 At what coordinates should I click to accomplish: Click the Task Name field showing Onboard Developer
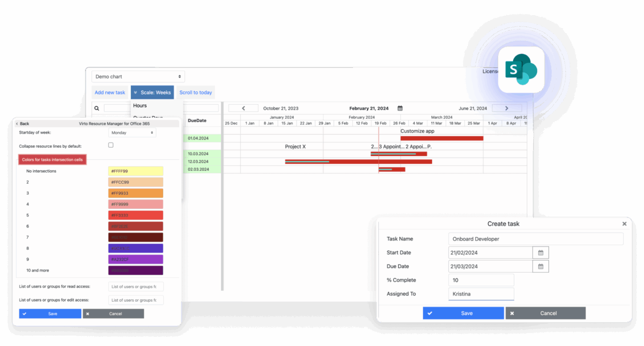[536, 239]
